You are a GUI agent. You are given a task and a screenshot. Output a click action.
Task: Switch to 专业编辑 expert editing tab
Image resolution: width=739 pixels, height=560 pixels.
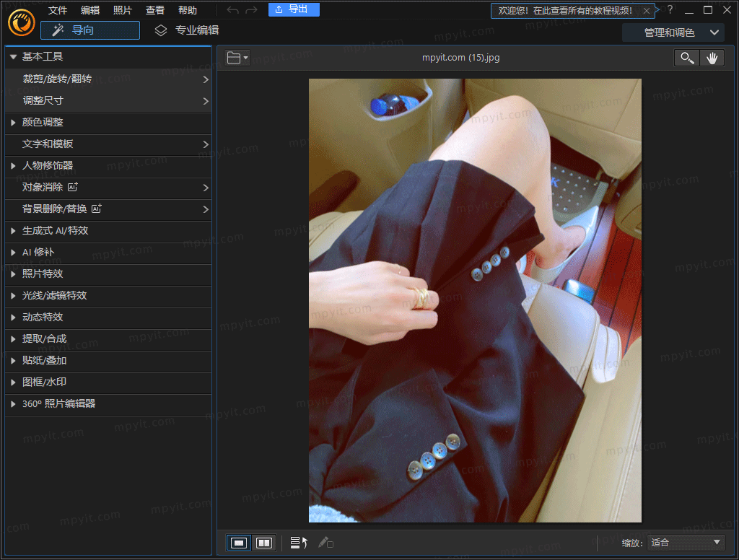pos(187,30)
